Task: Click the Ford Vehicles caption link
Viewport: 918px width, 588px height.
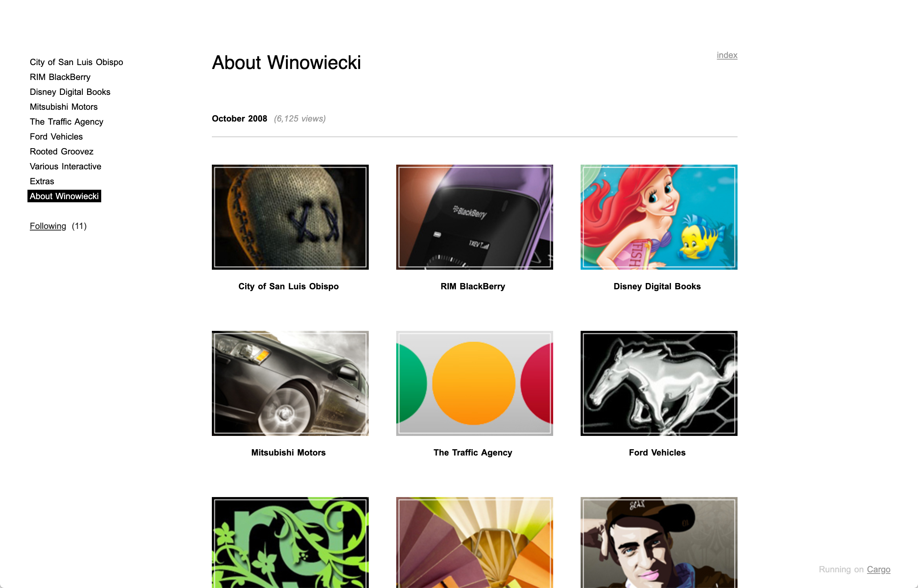Action: pyautogui.click(x=657, y=452)
